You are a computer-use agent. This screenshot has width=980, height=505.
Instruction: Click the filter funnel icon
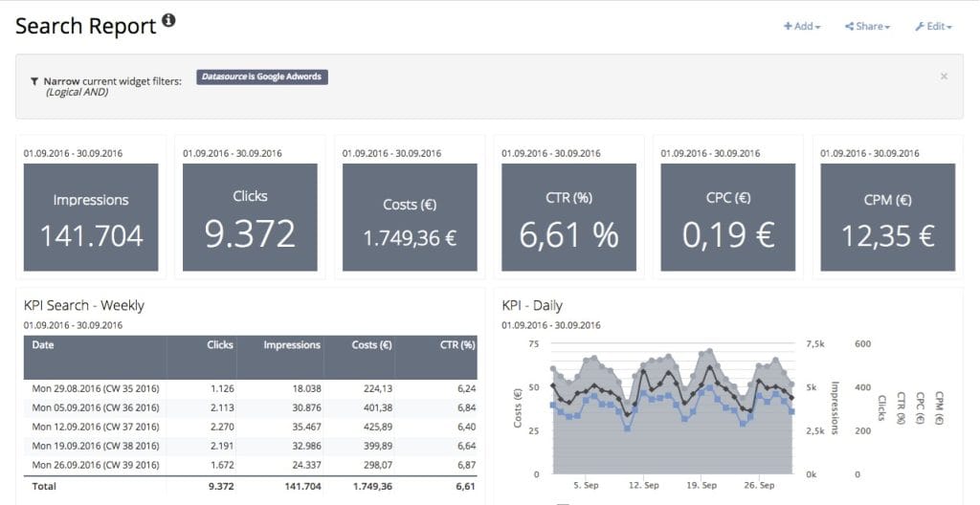tap(34, 81)
